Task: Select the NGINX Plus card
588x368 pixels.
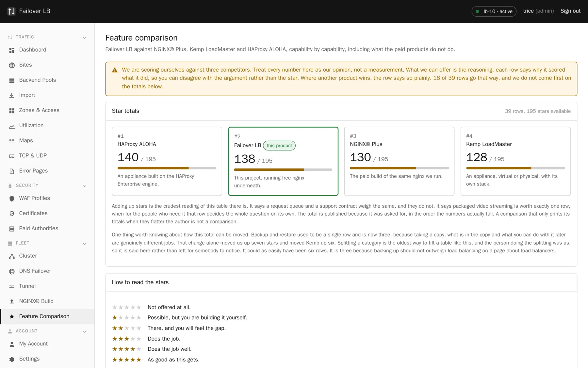Action: [399, 161]
